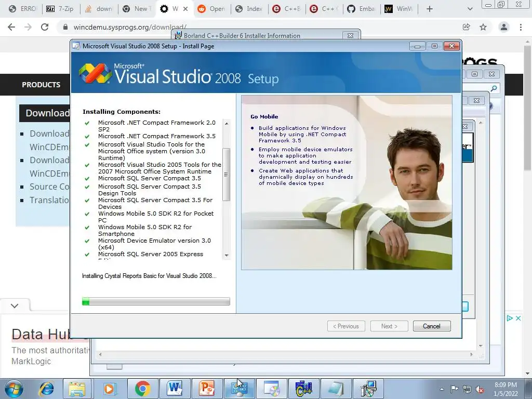Open Microsoft Word taskbar icon

tap(175, 389)
